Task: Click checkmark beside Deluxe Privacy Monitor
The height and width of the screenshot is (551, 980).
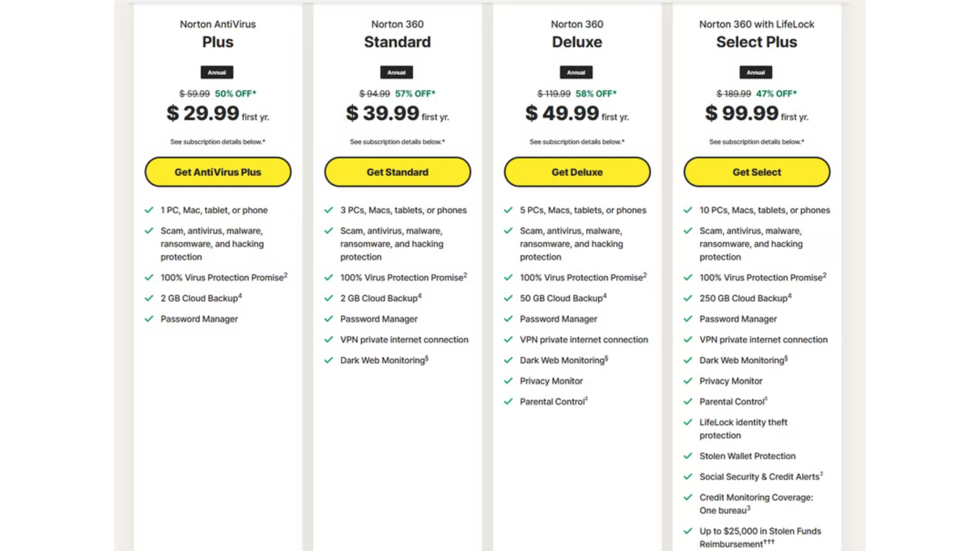Action: click(x=508, y=381)
